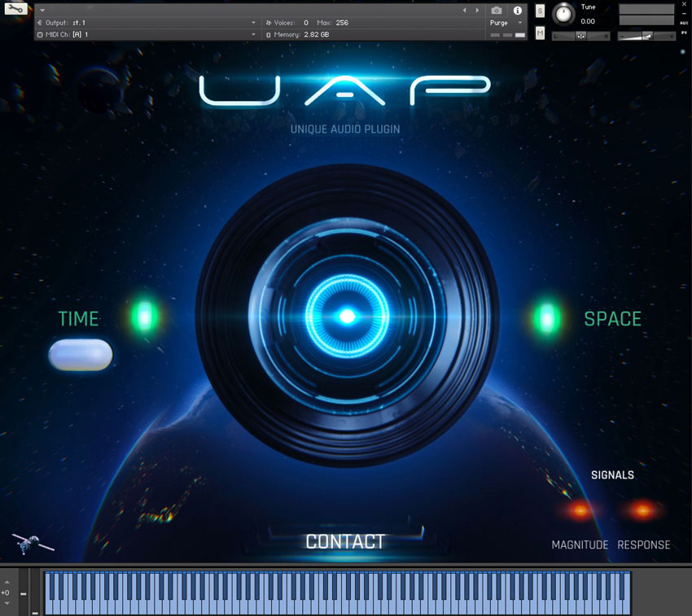Click the mod wheel strip
692x616 pixels.
click(x=35, y=592)
